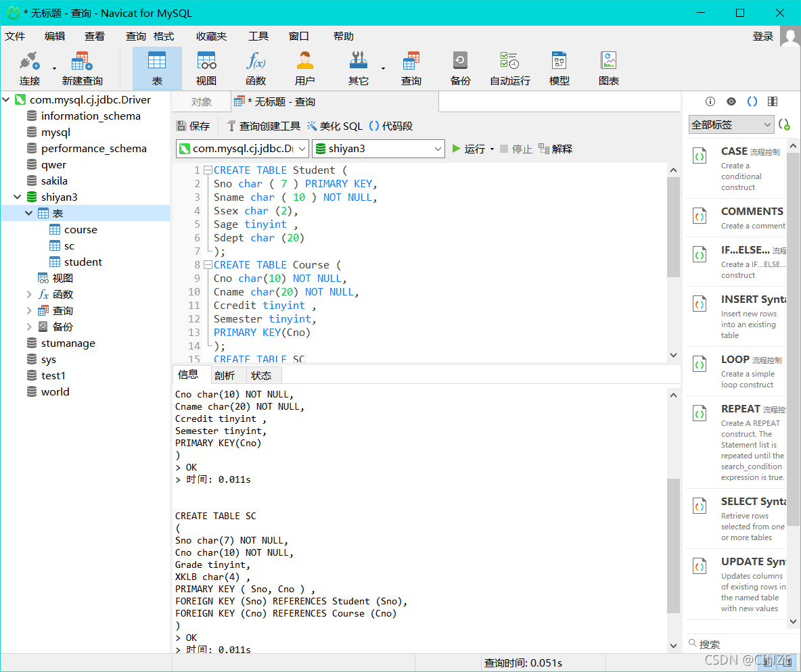Click the add snippet icon beside tag dropdown
Viewport: 801px width, 672px height.
point(784,124)
